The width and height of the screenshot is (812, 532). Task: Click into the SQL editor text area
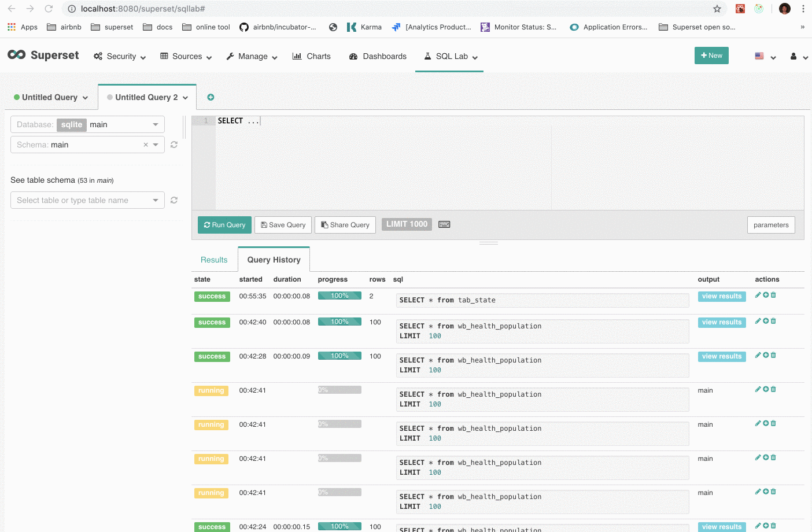[x=509, y=163]
